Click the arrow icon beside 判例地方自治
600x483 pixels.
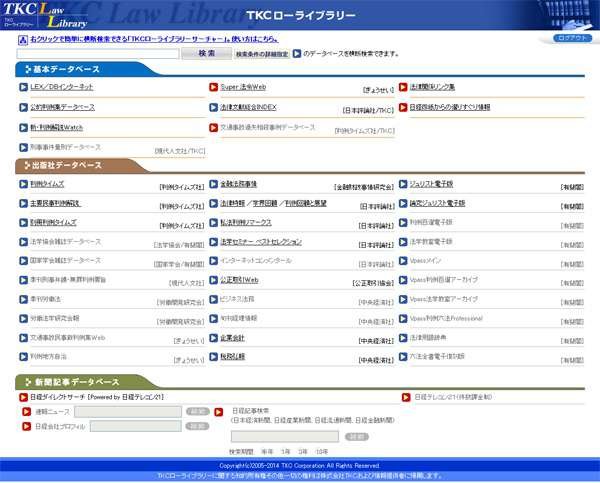coord(23,357)
